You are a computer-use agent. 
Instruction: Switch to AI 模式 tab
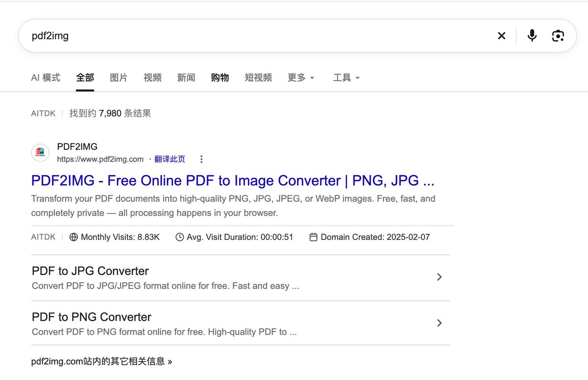point(46,77)
